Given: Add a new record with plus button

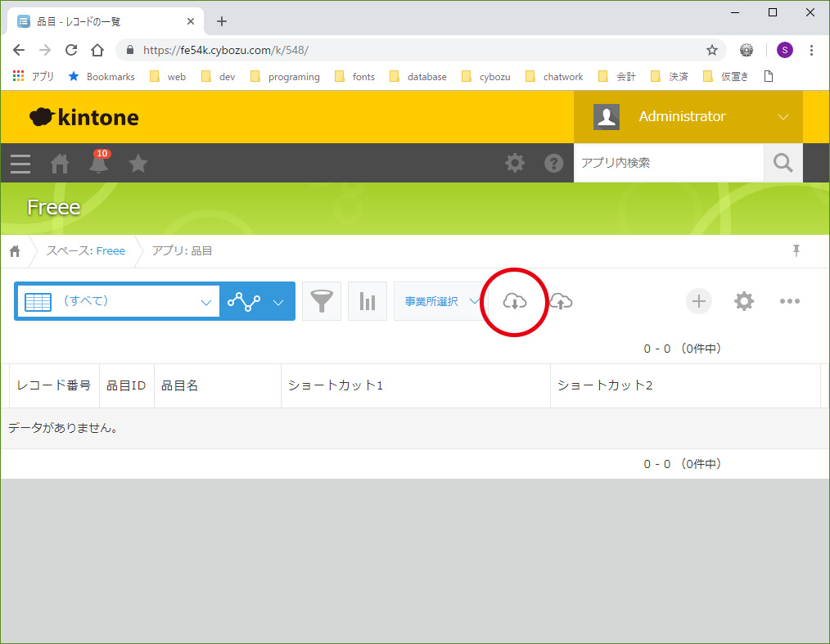Looking at the screenshot, I should (699, 301).
